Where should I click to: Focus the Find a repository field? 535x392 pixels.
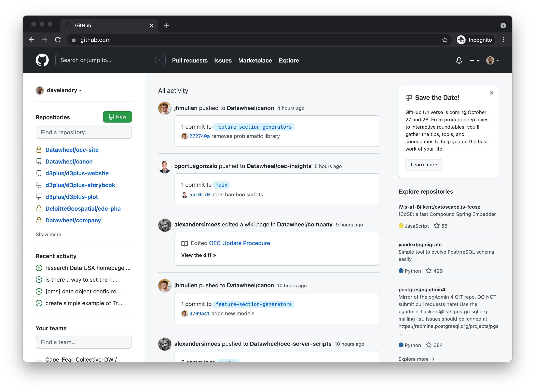tap(84, 132)
